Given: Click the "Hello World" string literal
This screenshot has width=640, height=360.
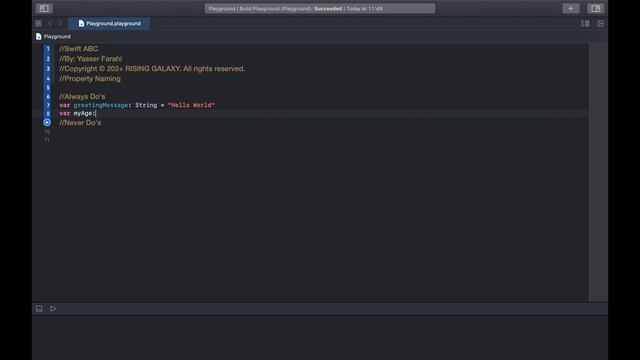Looking at the screenshot, I should [x=191, y=105].
